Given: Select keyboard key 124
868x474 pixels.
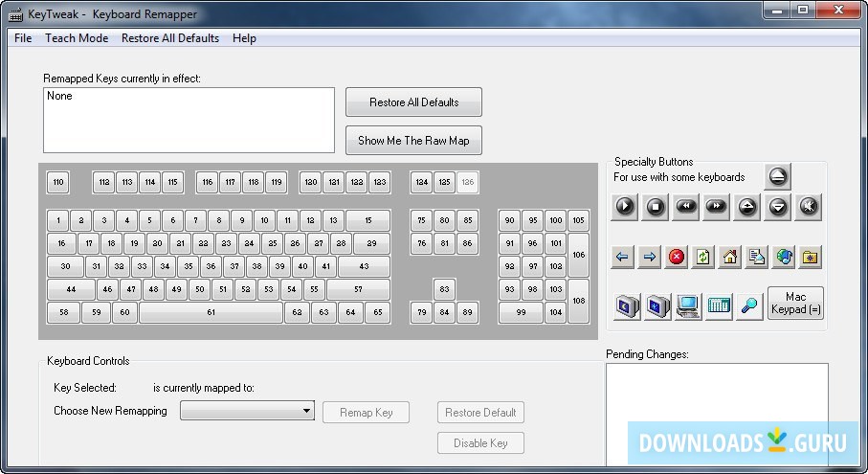Looking at the screenshot, I should (x=422, y=182).
